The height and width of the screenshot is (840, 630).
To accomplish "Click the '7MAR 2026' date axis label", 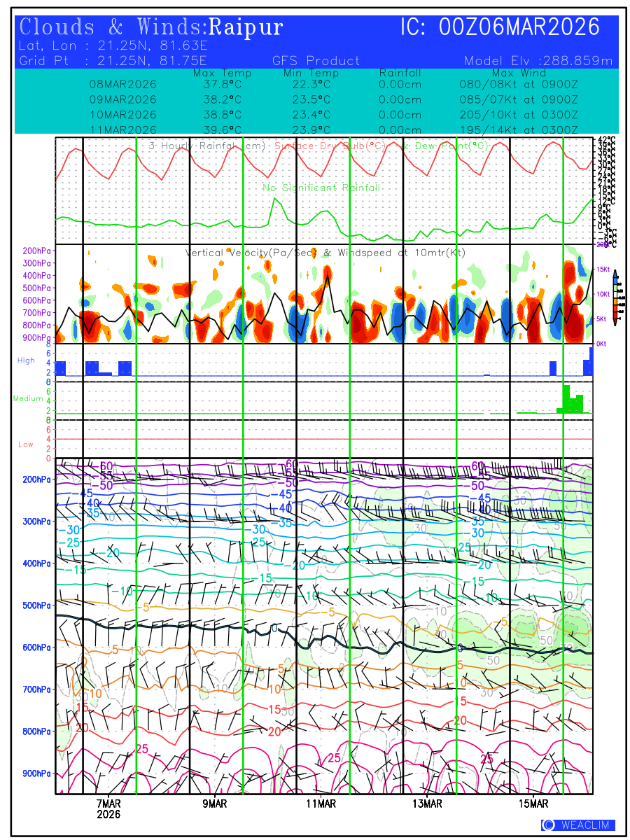I will 109,808.
